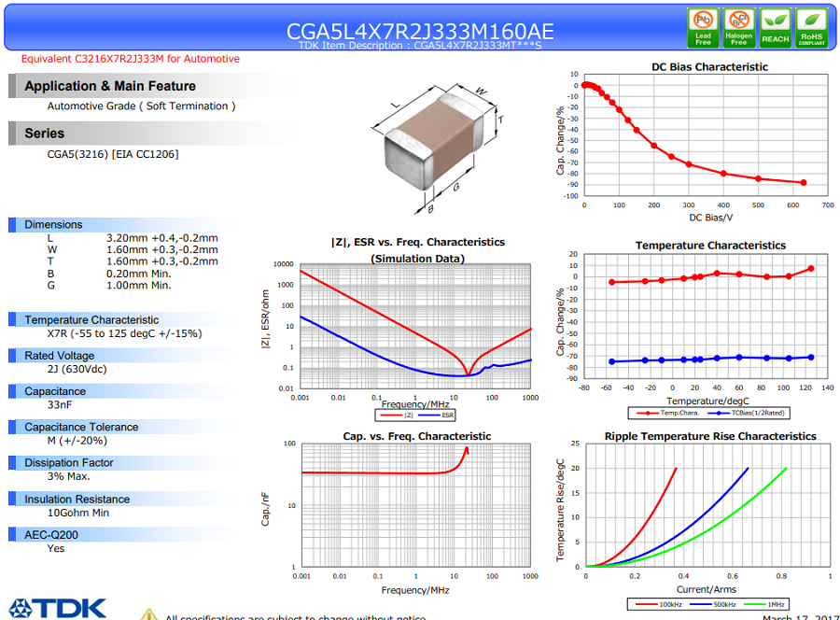This screenshot has width=840, height=620.
Task: Select 'Automotive Grade ( Soft Termination )' text
Action: [142, 106]
